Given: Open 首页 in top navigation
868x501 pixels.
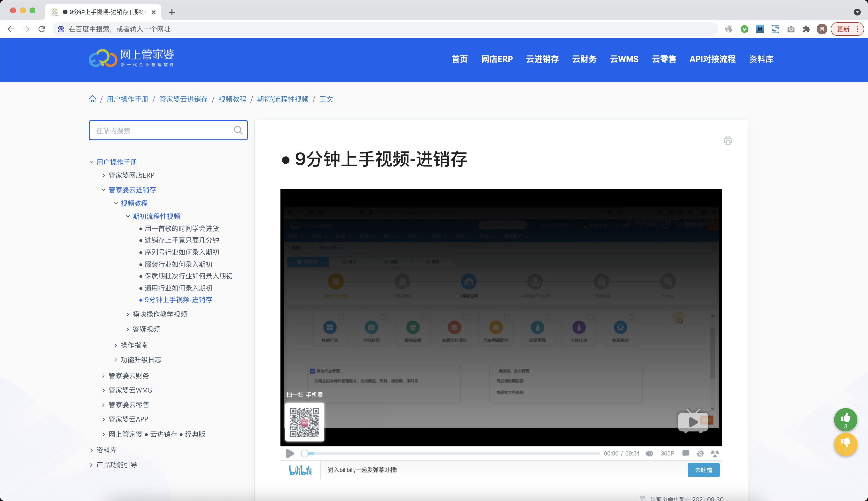Looking at the screenshot, I should click(x=459, y=59).
